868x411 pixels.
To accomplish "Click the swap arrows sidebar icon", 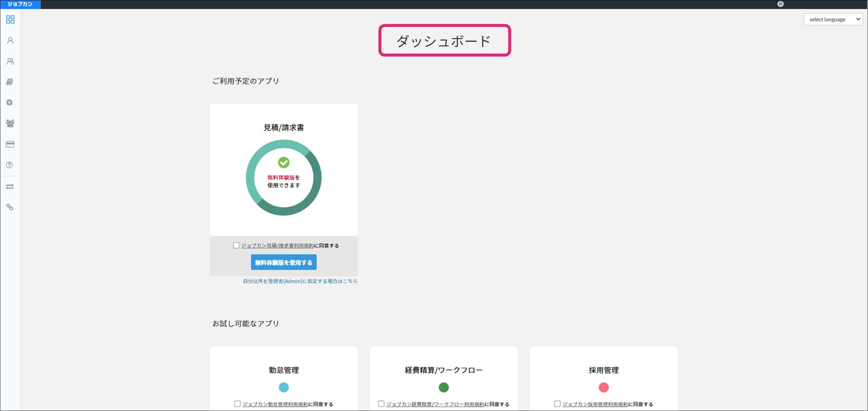I will (10, 186).
